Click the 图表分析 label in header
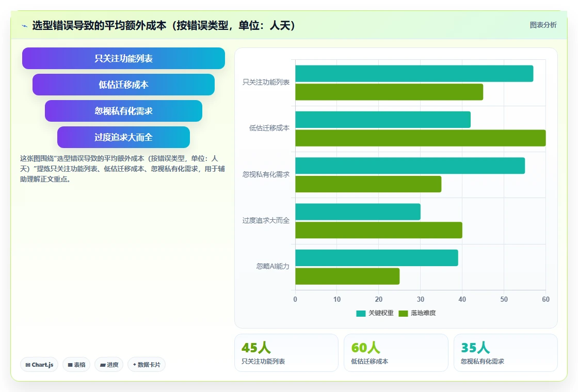Screen dimensions: 578x392 pos(543,25)
